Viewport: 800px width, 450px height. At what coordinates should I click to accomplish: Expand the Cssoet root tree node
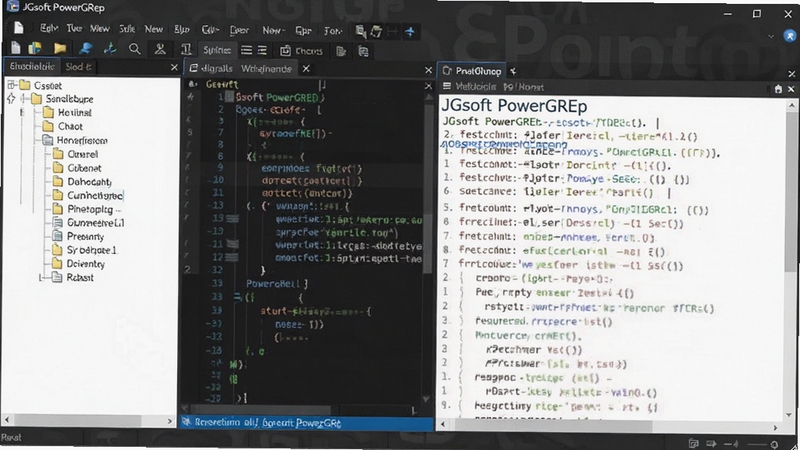(11, 85)
